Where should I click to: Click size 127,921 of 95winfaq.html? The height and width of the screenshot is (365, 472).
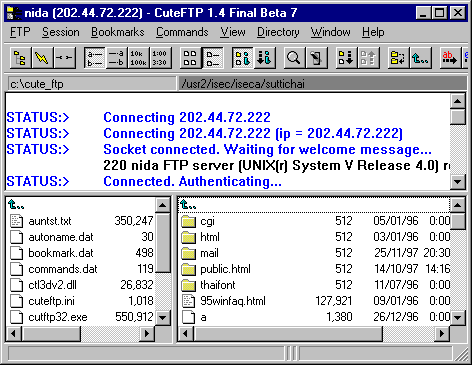pos(334,301)
